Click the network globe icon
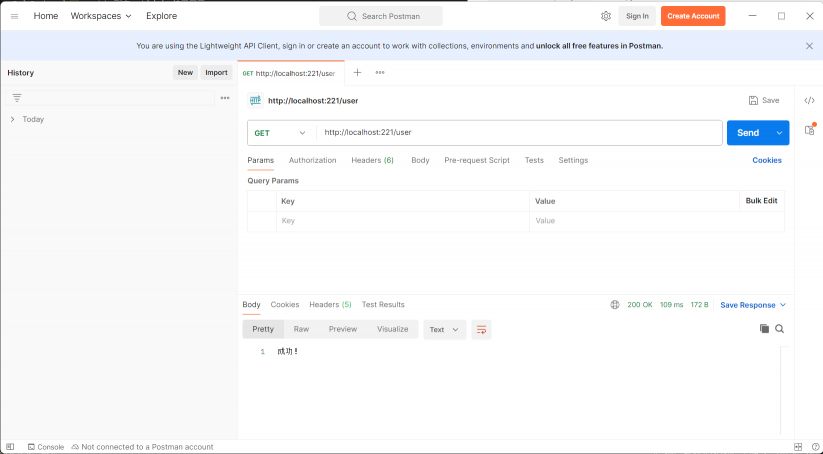 [x=615, y=305]
